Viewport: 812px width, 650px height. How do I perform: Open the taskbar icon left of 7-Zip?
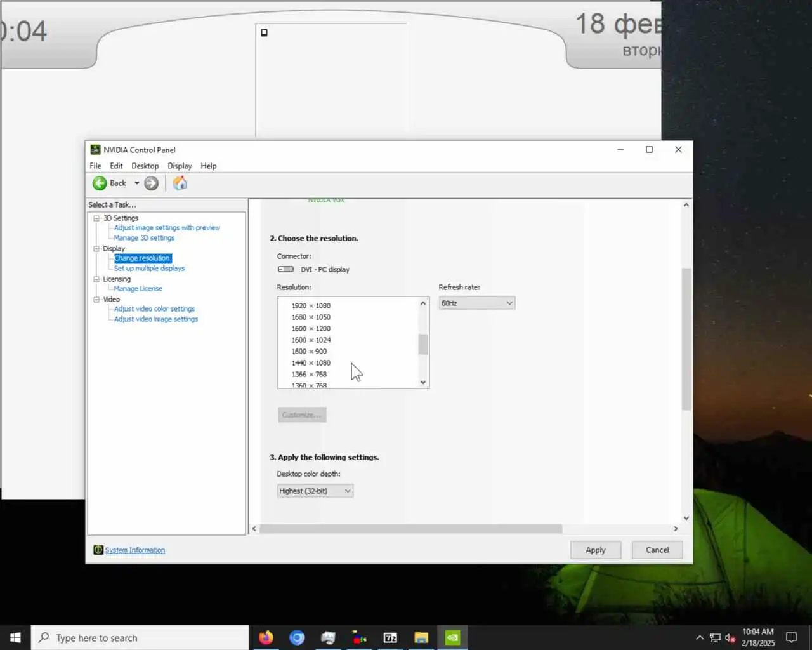[x=359, y=638]
